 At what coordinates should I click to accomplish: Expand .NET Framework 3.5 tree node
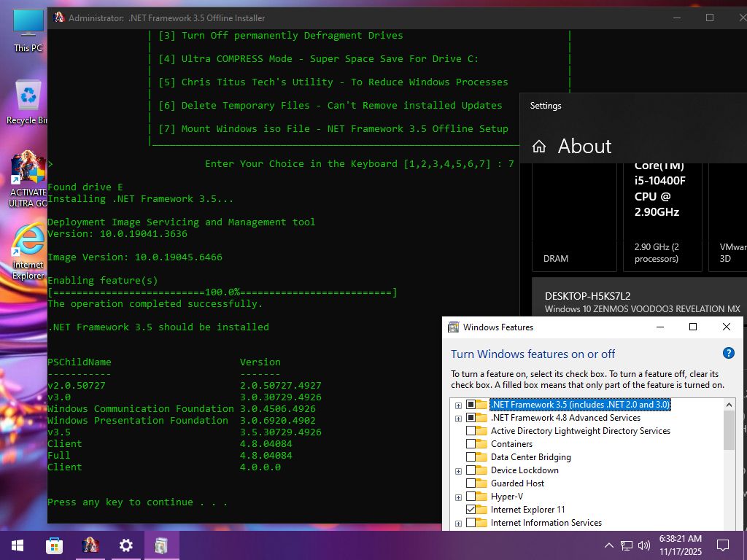tap(458, 405)
